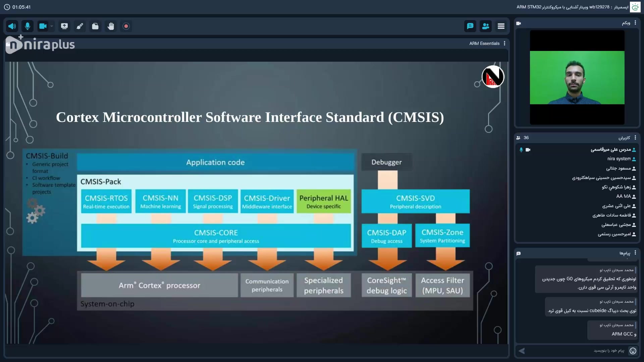Open the whiteboard brush tool
Viewport: 644px width, 362px height.
tap(80, 26)
